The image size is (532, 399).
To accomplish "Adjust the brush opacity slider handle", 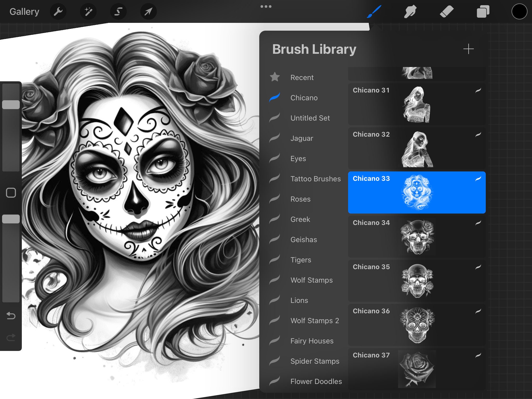I will point(11,219).
